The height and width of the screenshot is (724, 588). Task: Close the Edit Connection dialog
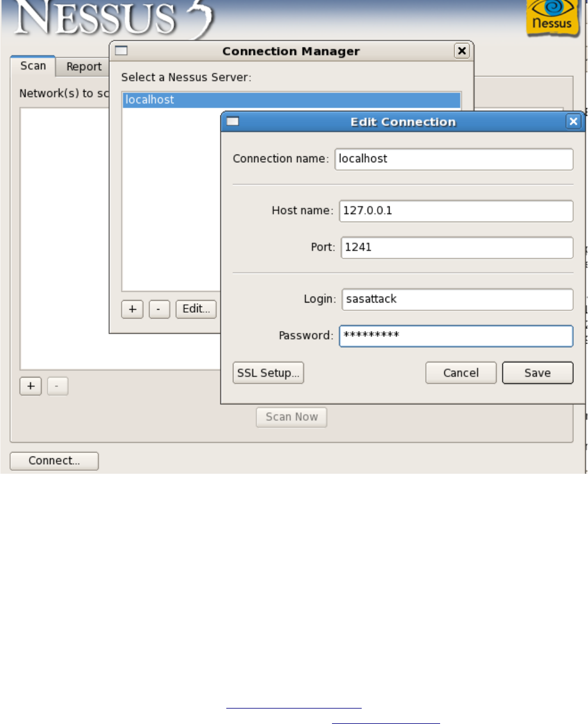(573, 122)
